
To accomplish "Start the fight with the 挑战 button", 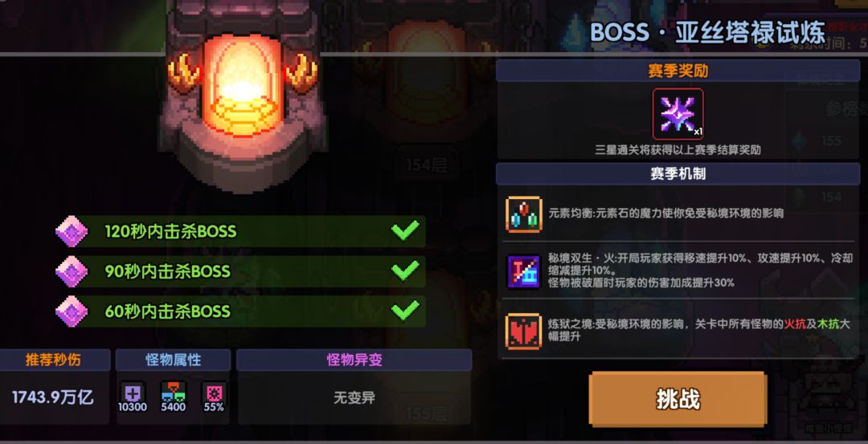I will (x=678, y=399).
